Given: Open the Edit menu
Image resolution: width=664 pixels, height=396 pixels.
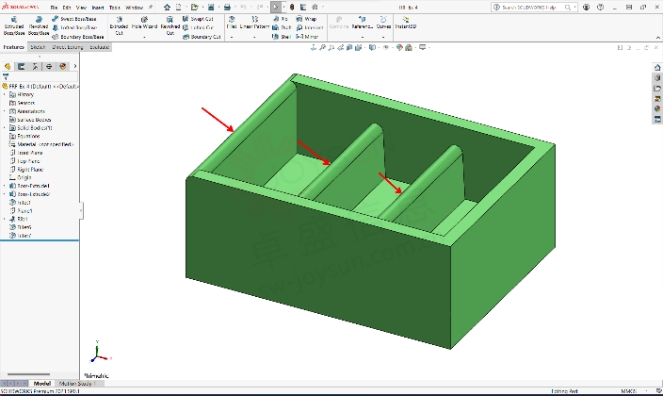Looking at the screenshot, I should point(67,8).
